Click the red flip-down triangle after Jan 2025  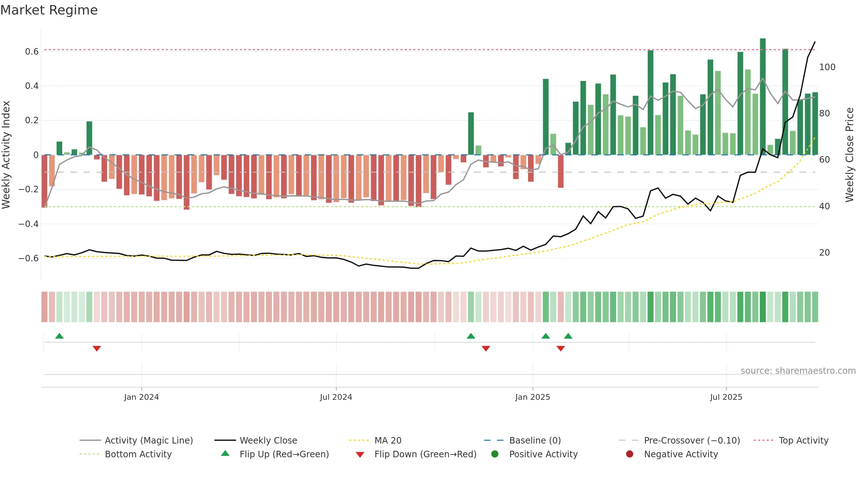tap(561, 348)
